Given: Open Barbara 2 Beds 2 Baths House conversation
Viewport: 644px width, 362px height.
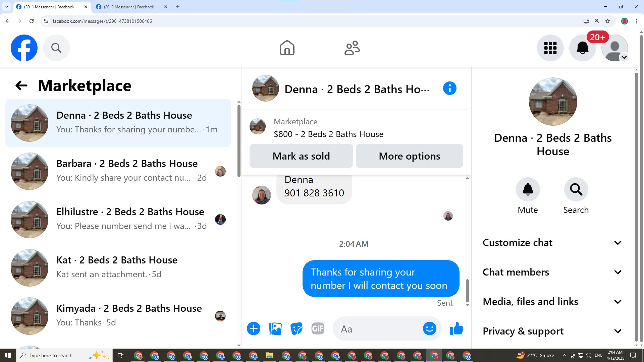Looking at the screenshot, I should coord(118,171).
